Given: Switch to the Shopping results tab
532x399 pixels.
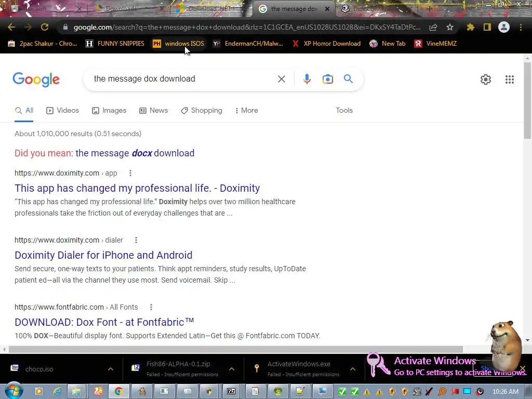Looking at the screenshot, I should point(202,111).
